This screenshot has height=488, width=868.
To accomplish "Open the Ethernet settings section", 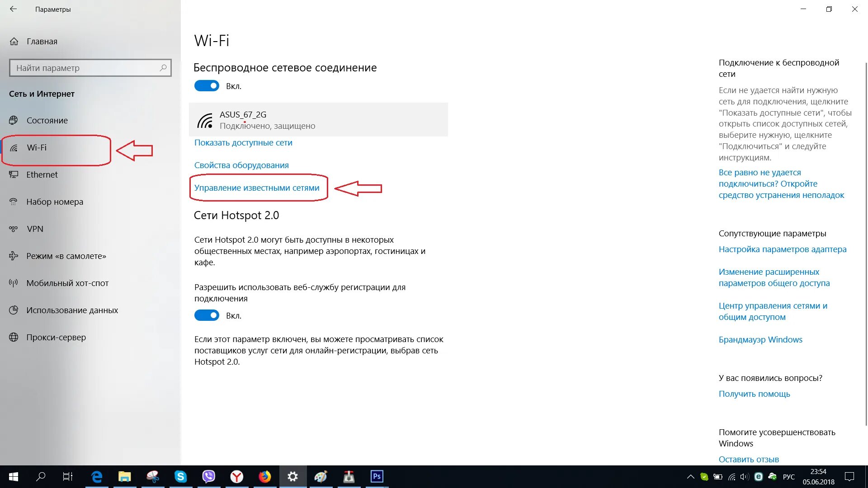I will click(42, 174).
